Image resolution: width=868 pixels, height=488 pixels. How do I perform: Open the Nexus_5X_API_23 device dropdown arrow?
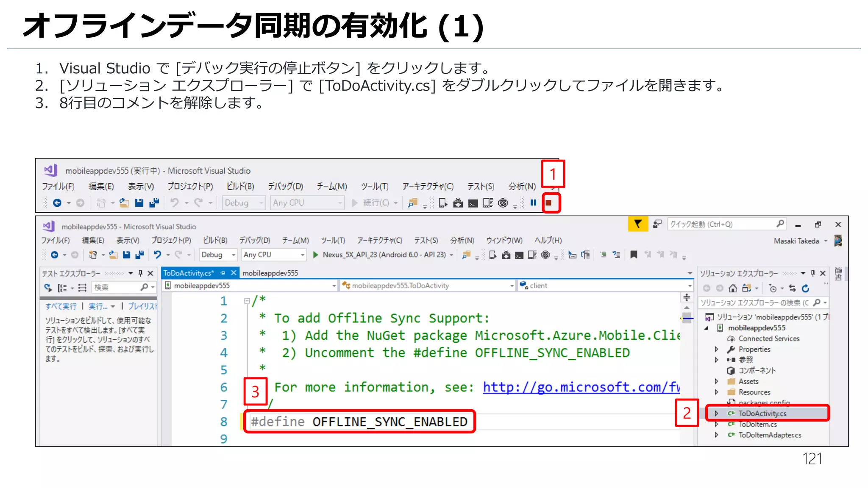(x=452, y=255)
